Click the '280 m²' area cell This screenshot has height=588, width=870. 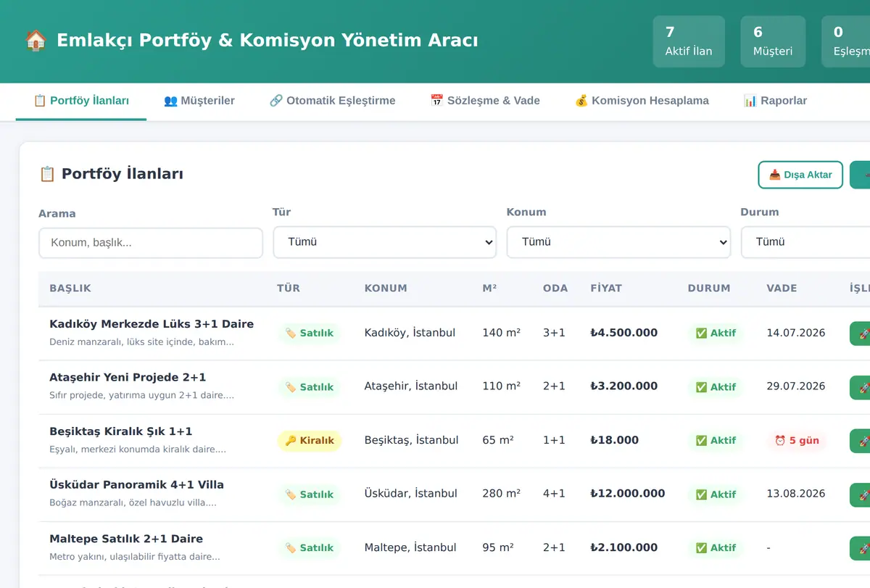coord(501,494)
